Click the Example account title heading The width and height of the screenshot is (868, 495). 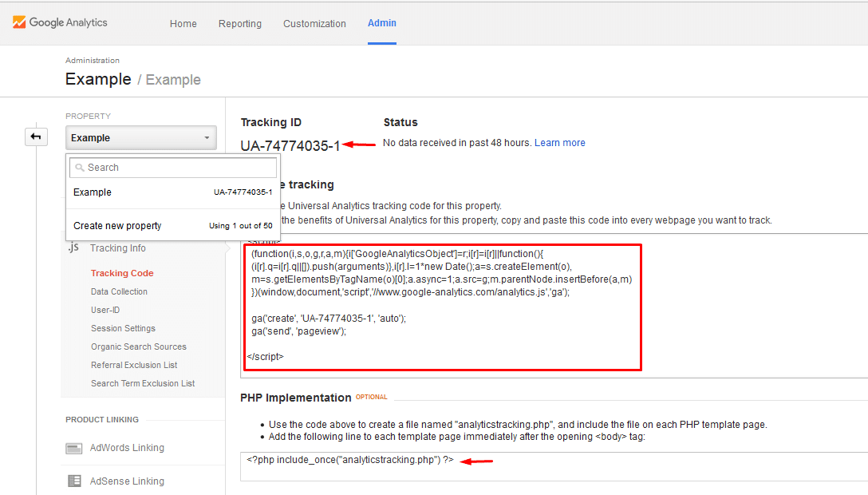(x=98, y=79)
